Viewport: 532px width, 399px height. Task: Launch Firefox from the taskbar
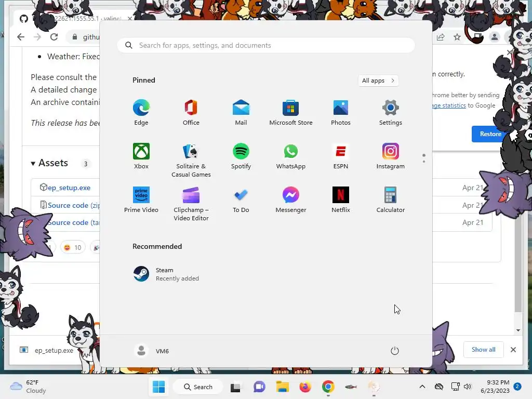305,387
